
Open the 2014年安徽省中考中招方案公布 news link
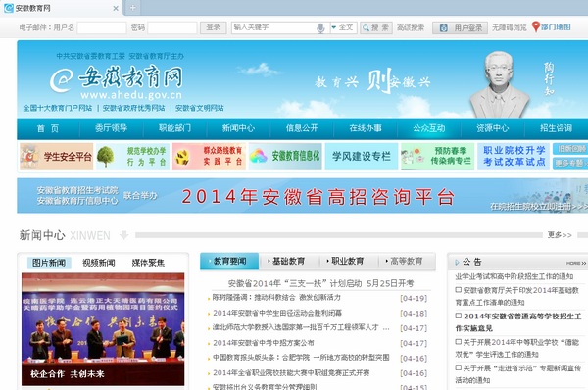(264, 343)
